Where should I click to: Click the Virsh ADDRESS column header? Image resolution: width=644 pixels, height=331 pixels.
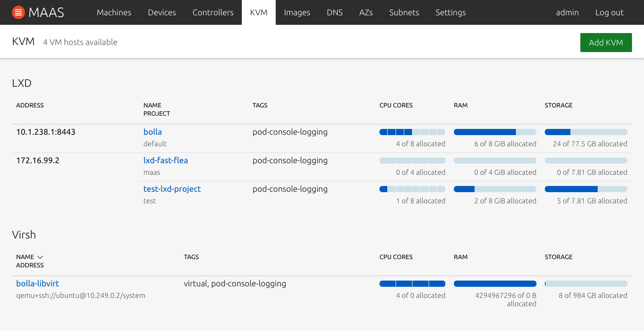pos(30,265)
